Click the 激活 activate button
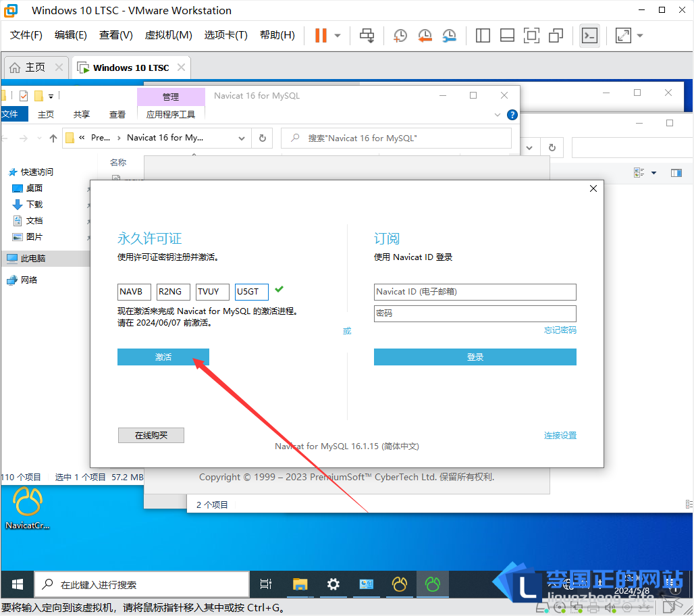This screenshot has width=694, height=616. click(x=163, y=357)
